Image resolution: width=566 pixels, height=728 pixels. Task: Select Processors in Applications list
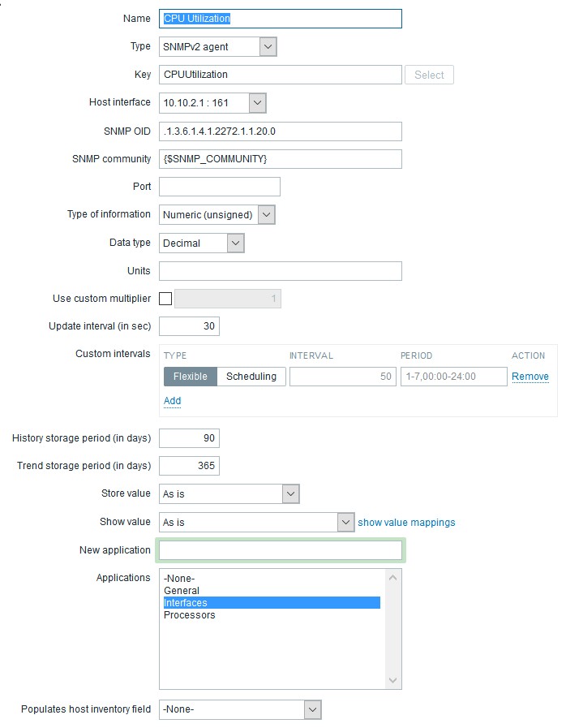click(190, 615)
